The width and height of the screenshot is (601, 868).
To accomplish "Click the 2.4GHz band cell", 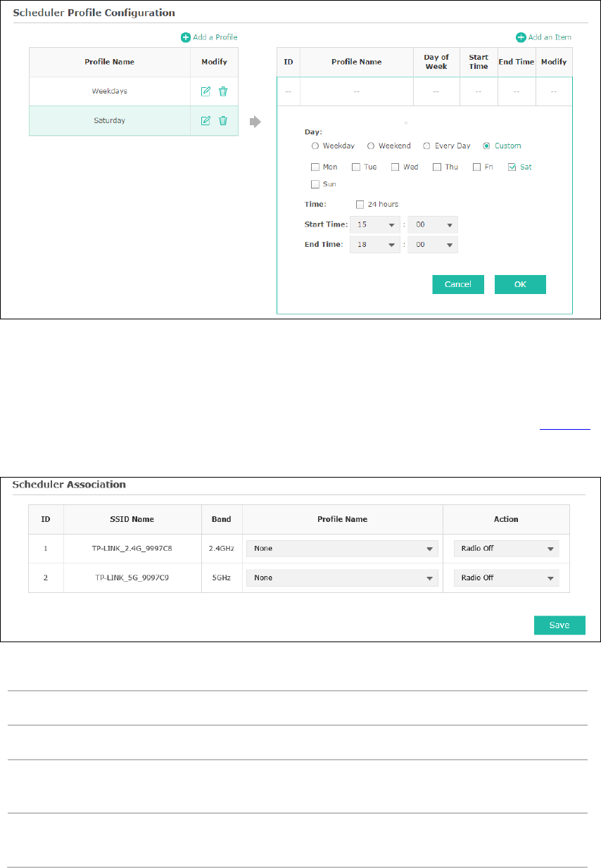I will click(221, 549).
